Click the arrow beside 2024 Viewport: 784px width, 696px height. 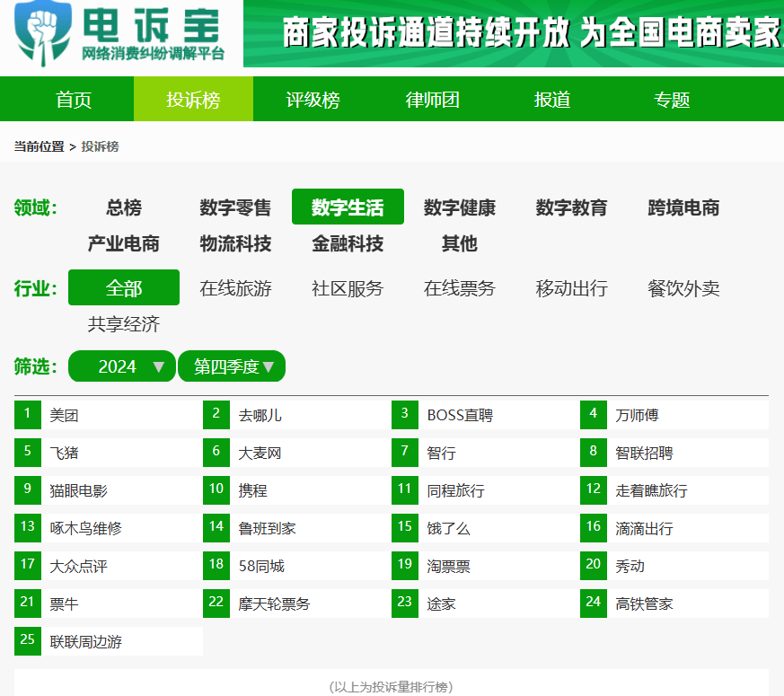click(x=158, y=367)
